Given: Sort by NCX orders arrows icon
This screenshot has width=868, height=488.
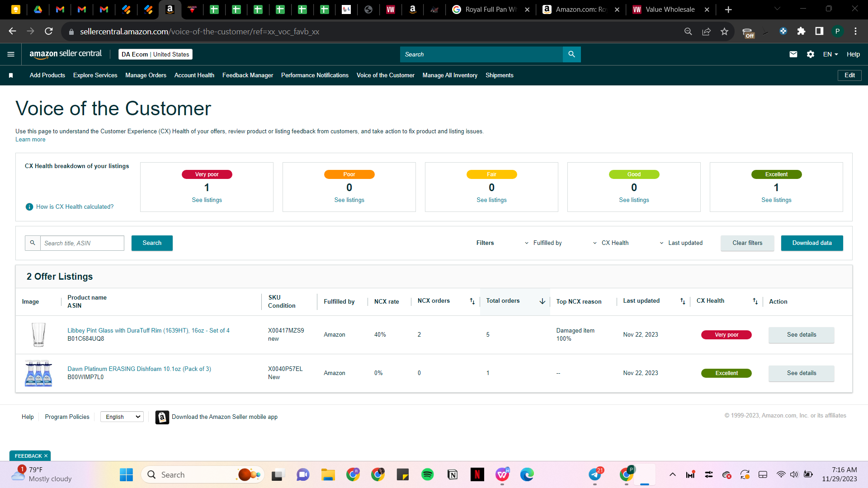Looking at the screenshot, I should point(472,301).
